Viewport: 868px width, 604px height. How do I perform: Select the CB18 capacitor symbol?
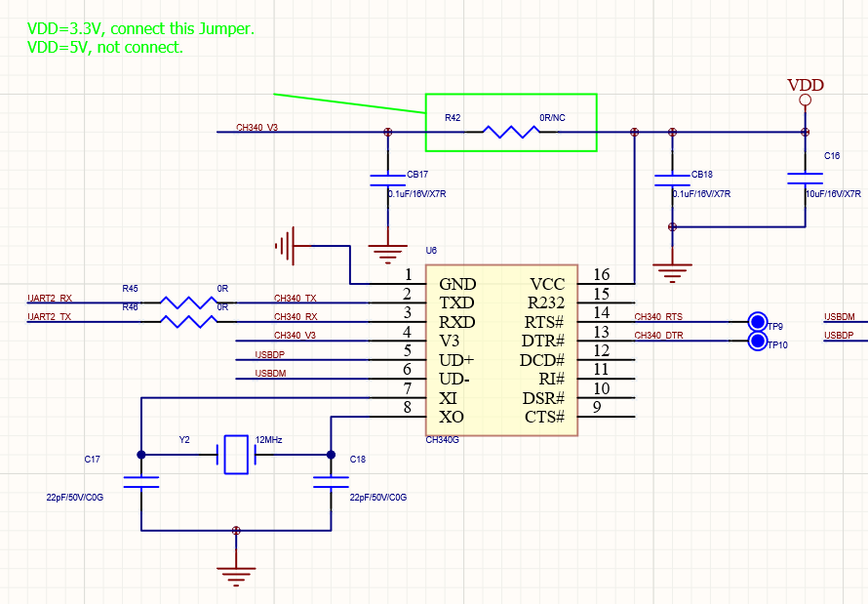click(x=672, y=181)
